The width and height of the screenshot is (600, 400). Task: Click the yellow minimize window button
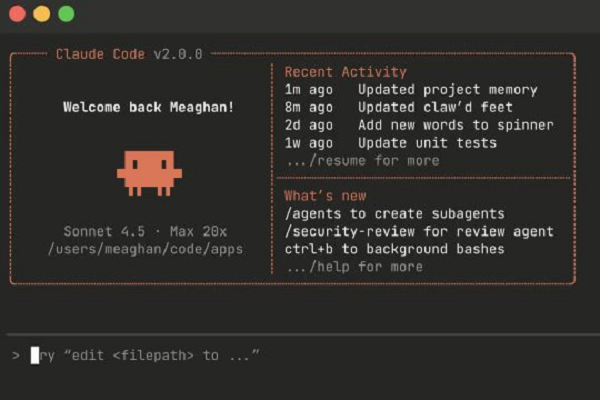coord(41,14)
